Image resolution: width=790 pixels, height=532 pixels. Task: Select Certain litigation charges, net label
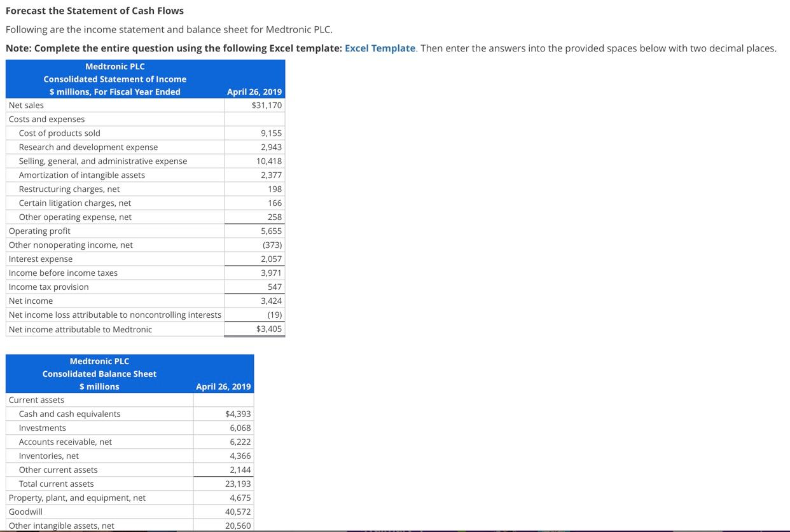[75, 203]
